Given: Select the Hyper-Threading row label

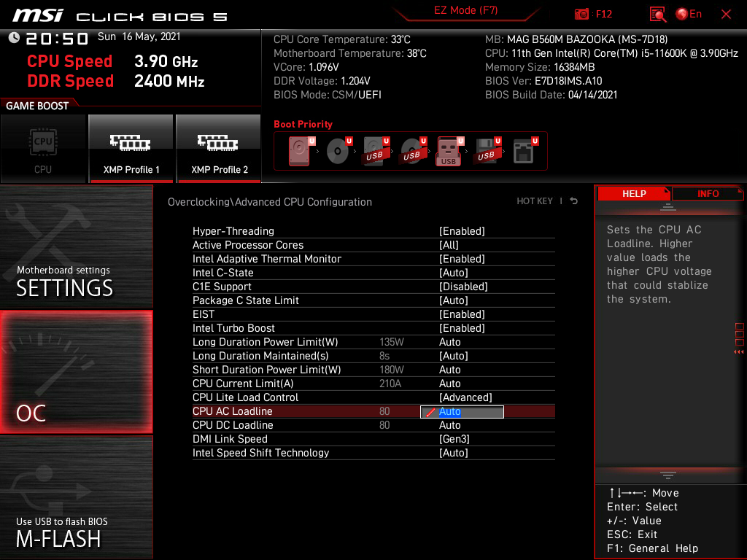Looking at the screenshot, I should coord(233,231).
